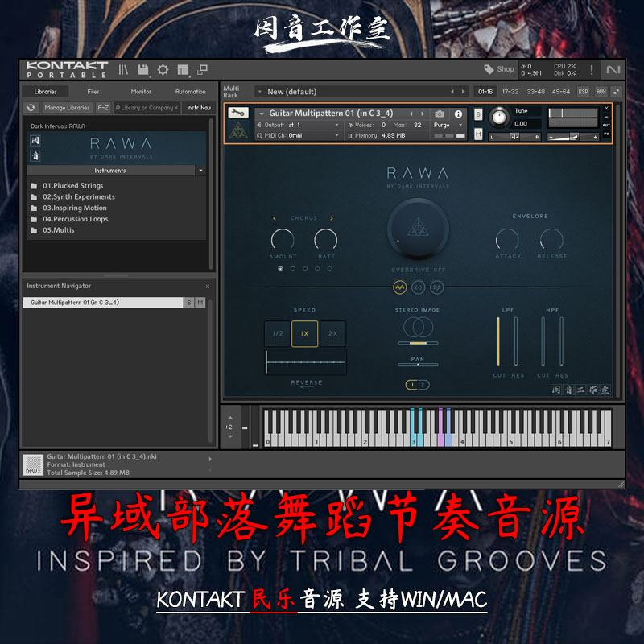Screen dimensions: 644x644
Task: Click the exclamation panic button
Action: 592,70
